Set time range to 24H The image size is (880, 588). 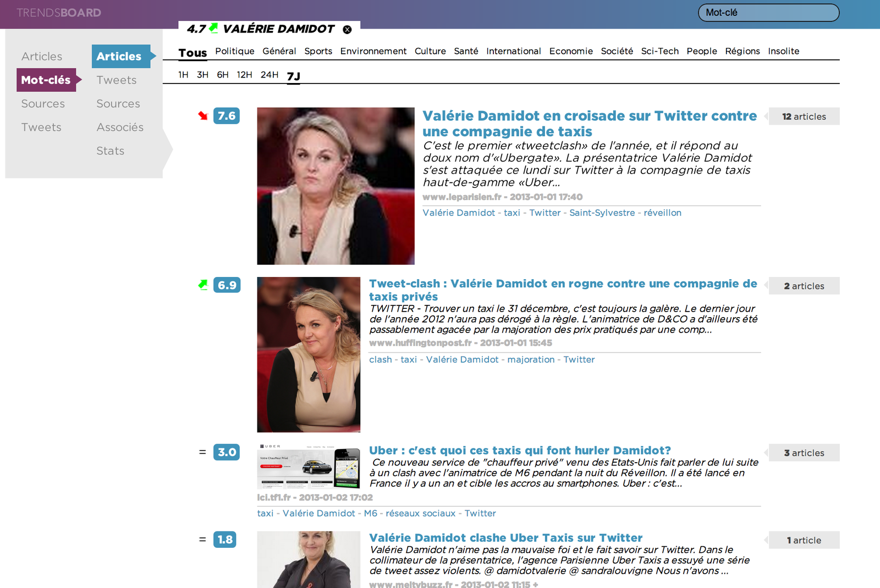coord(269,75)
